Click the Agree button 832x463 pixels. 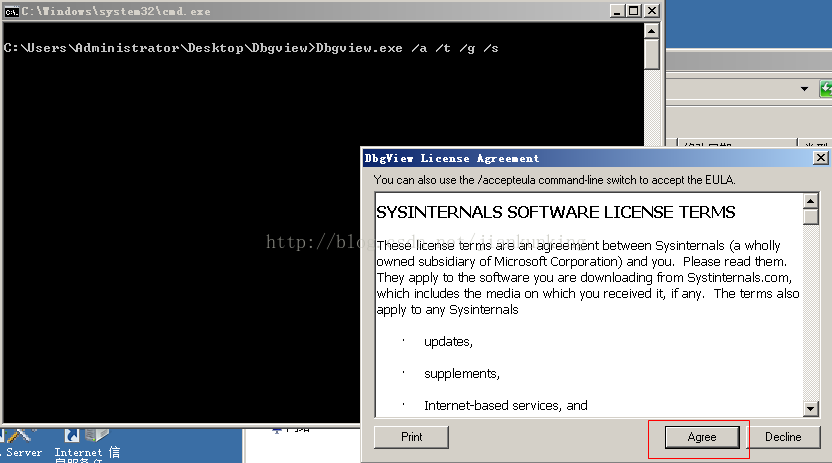701,437
